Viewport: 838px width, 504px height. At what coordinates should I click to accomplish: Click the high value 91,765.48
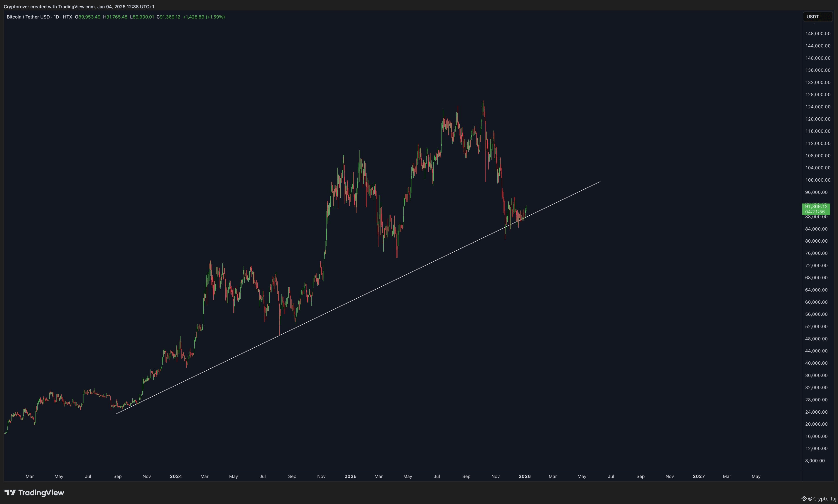coord(117,17)
